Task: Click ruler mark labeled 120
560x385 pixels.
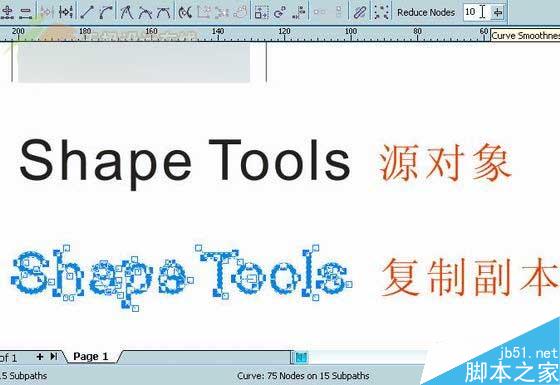Action: 284,31
